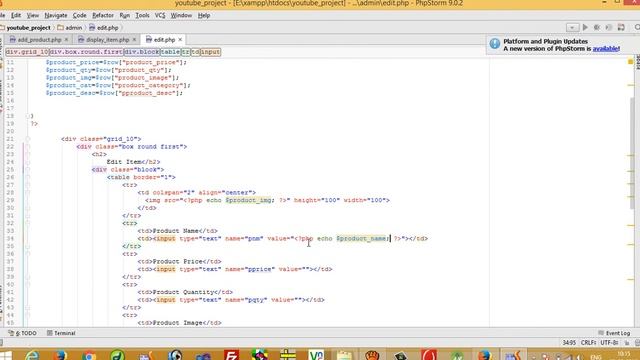This screenshot has height=360, width=640.
Task: Collapse the div box round first fold, line 22
Action: pyautogui.click(x=27, y=147)
